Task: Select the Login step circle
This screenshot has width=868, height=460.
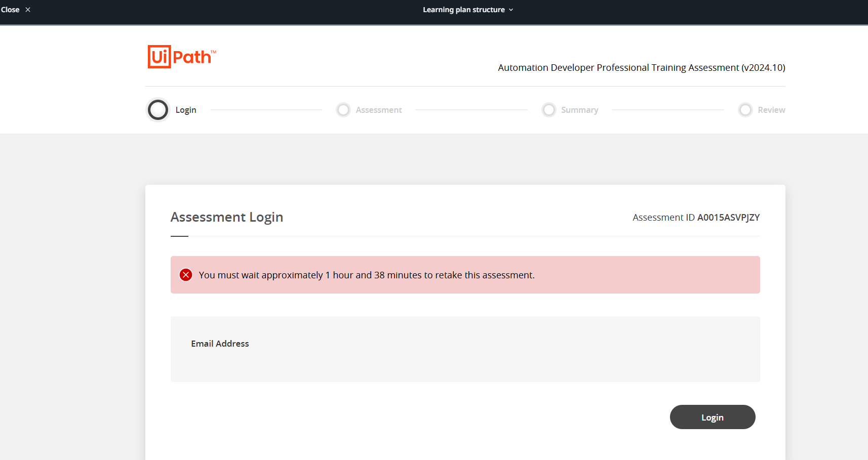Action: 158,110
